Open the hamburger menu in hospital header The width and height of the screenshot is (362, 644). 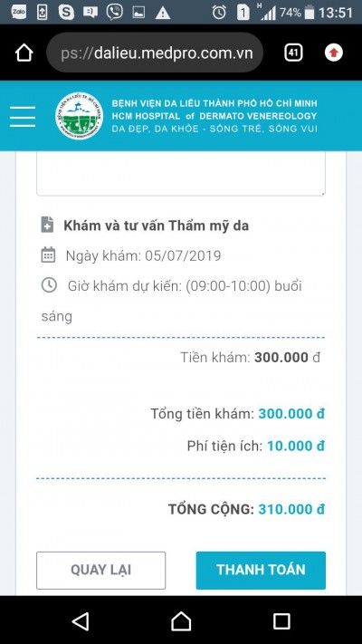click(x=23, y=116)
